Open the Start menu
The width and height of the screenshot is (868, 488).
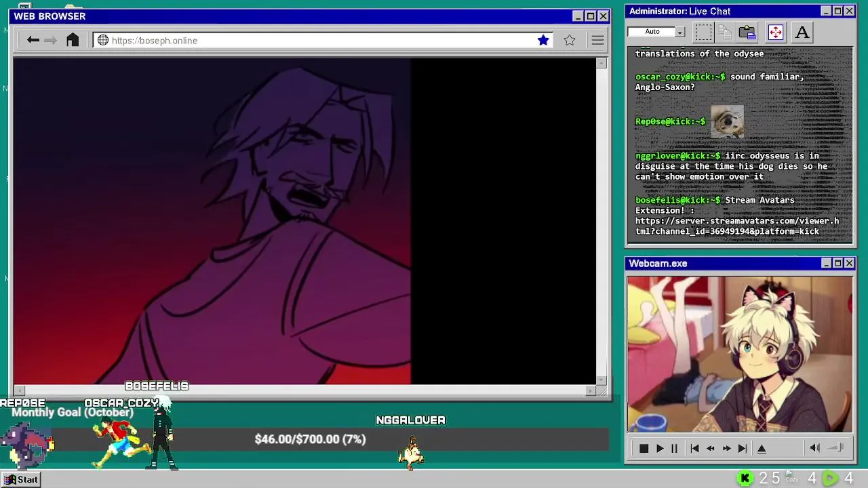tap(21, 479)
